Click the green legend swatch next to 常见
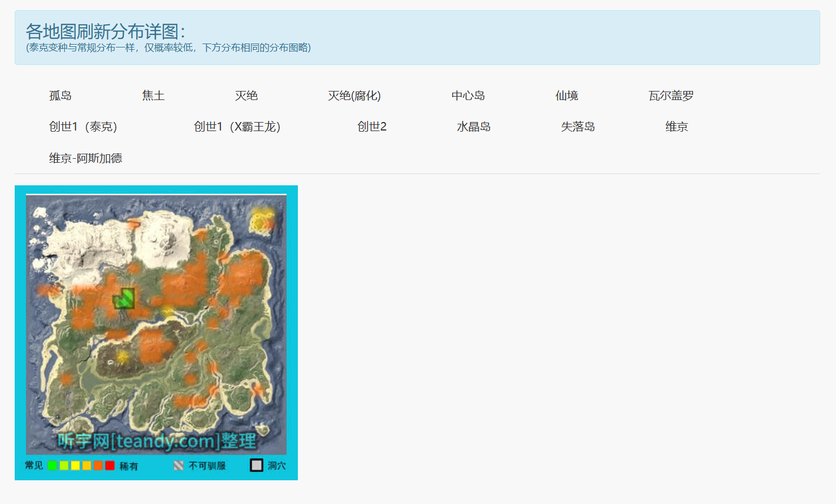 tap(53, 466)
